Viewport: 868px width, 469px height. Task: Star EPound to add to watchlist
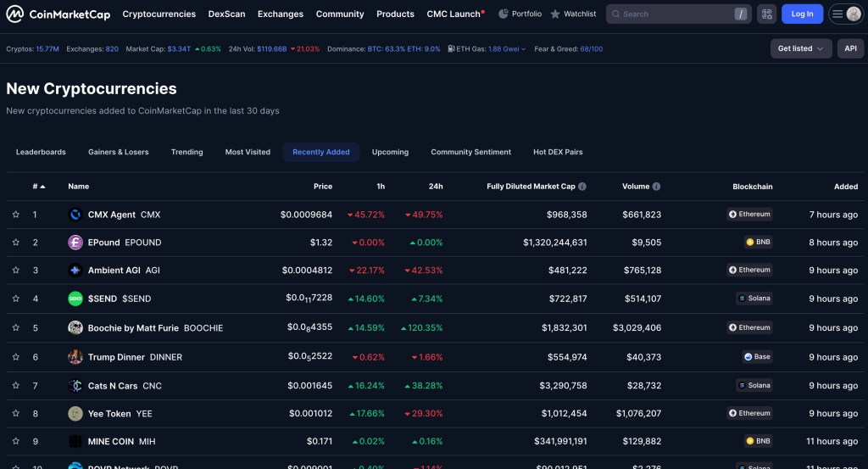15,243
